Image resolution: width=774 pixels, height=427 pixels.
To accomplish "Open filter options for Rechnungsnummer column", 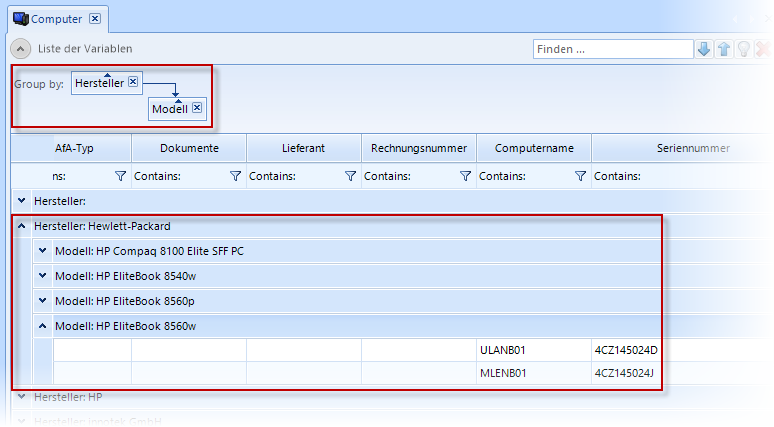I will click(x=465, y=176).
